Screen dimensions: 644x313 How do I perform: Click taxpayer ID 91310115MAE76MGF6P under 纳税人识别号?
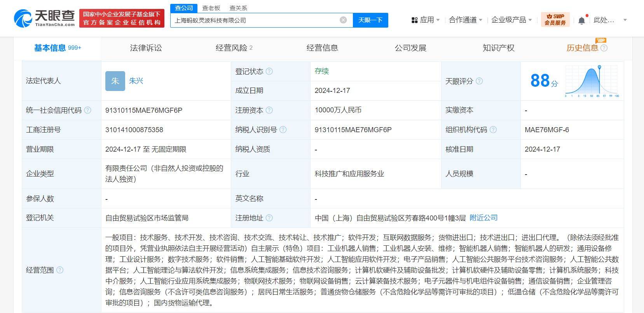pyautogui.click(x=353, y=130)
